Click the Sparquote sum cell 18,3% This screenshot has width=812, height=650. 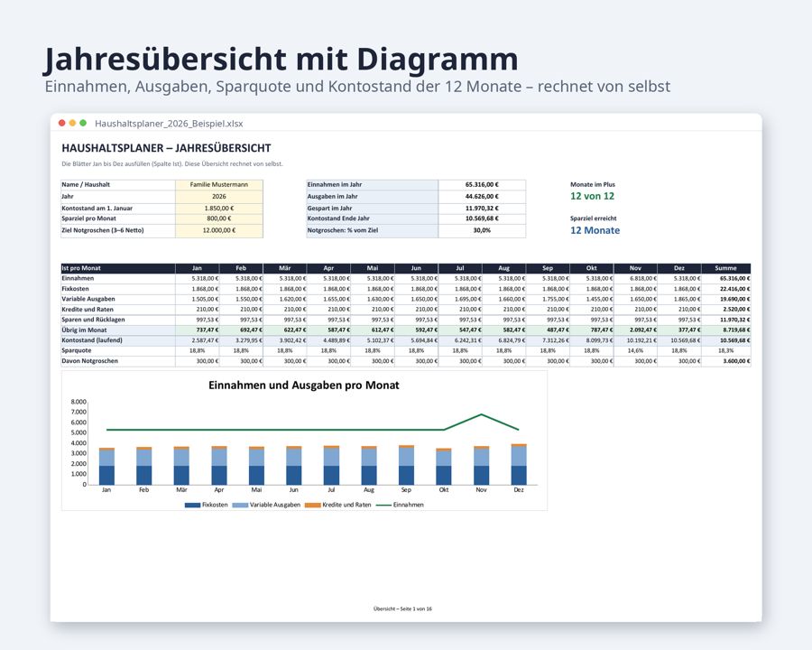point(726,350)
